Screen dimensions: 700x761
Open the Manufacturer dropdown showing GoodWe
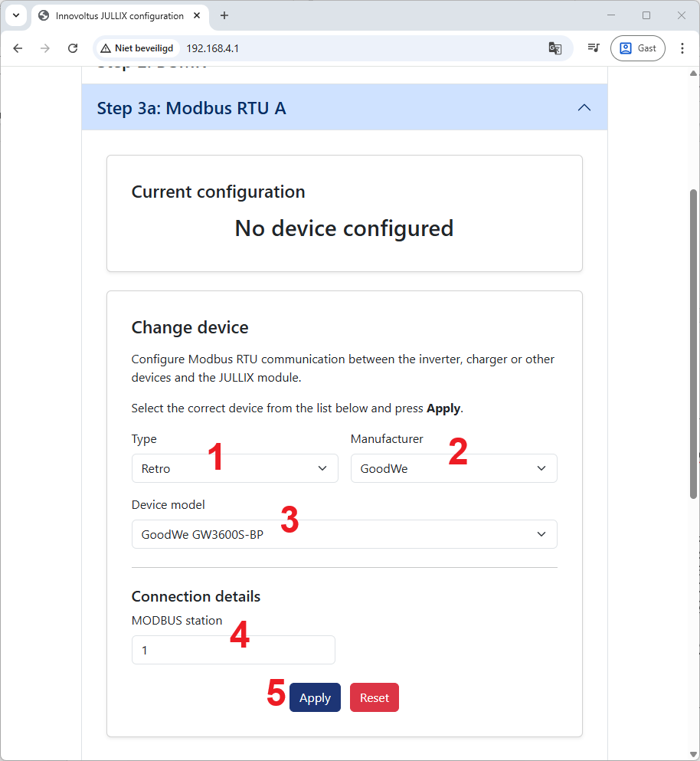click(x=453, y=468)
